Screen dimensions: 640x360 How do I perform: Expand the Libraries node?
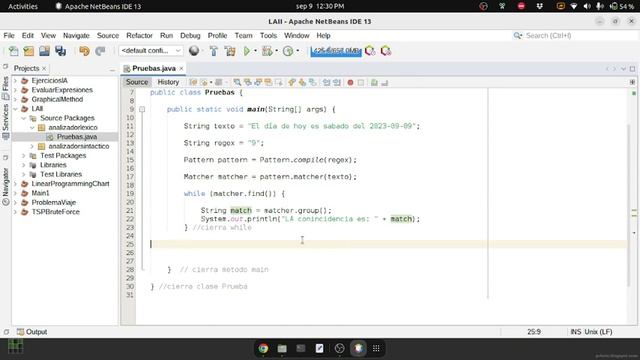pyautogui.click(x=24, y=165)
